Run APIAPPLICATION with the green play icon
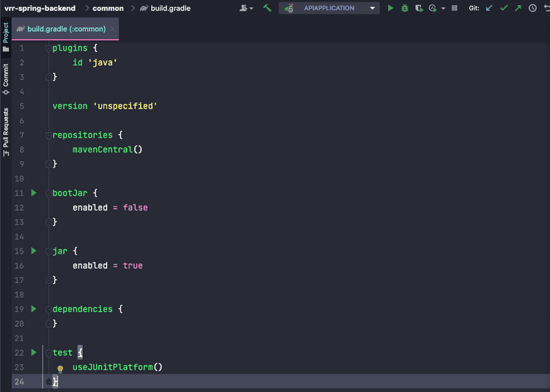The width and height of the screenshot is (550, 392). coord(390,8)
